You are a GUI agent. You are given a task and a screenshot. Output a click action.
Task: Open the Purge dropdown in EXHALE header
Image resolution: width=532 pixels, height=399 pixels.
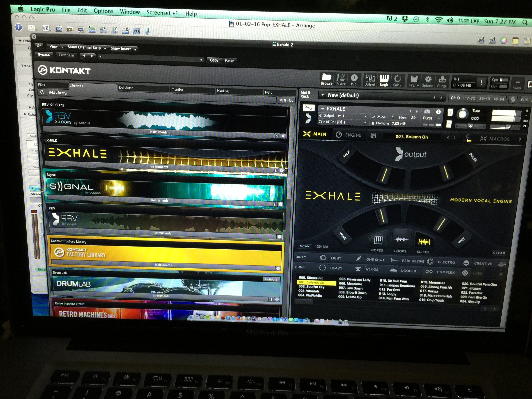432,118
